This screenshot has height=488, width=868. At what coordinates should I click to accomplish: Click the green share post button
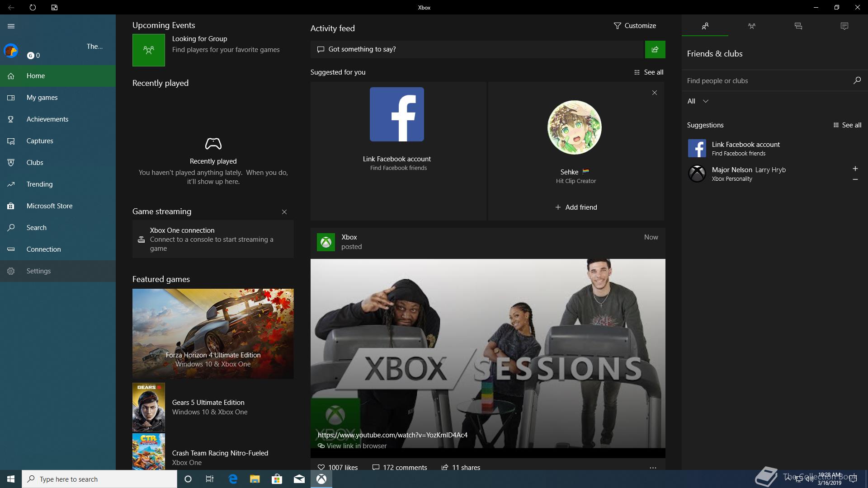coord(655,49)
